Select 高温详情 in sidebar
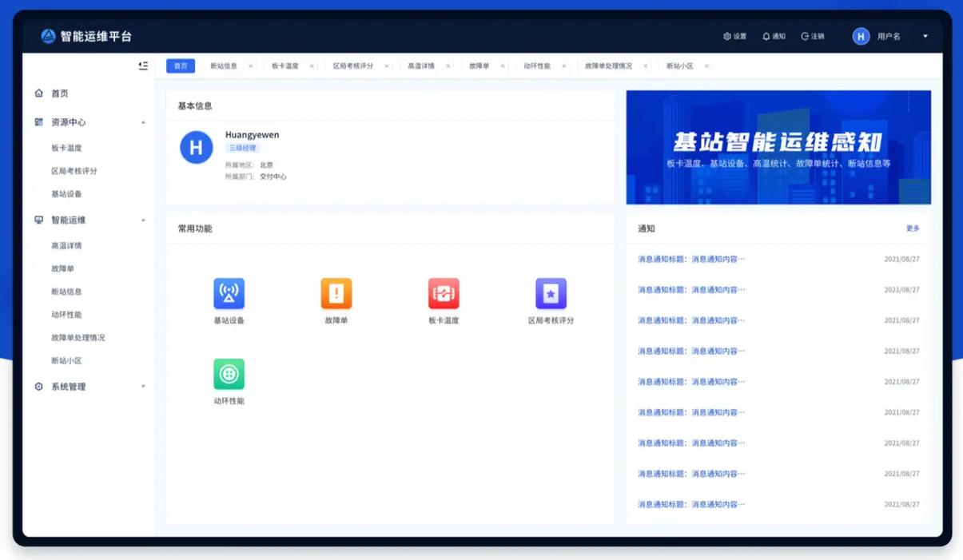The width and height of the screenshot is (963, 560). tap(66, 246)
